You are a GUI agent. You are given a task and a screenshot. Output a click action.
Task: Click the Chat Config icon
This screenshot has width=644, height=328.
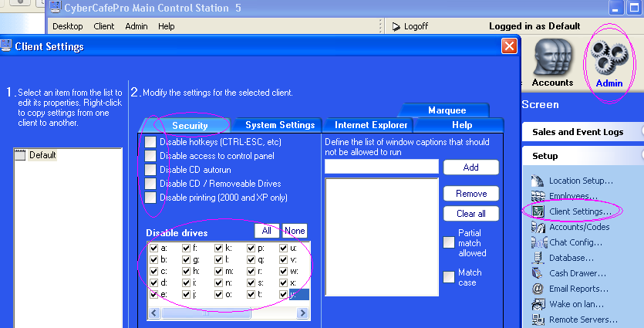(538, 242)
